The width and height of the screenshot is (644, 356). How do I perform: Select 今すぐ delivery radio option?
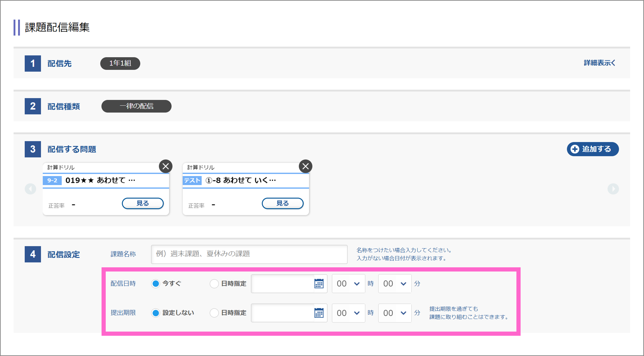[156, 284]
